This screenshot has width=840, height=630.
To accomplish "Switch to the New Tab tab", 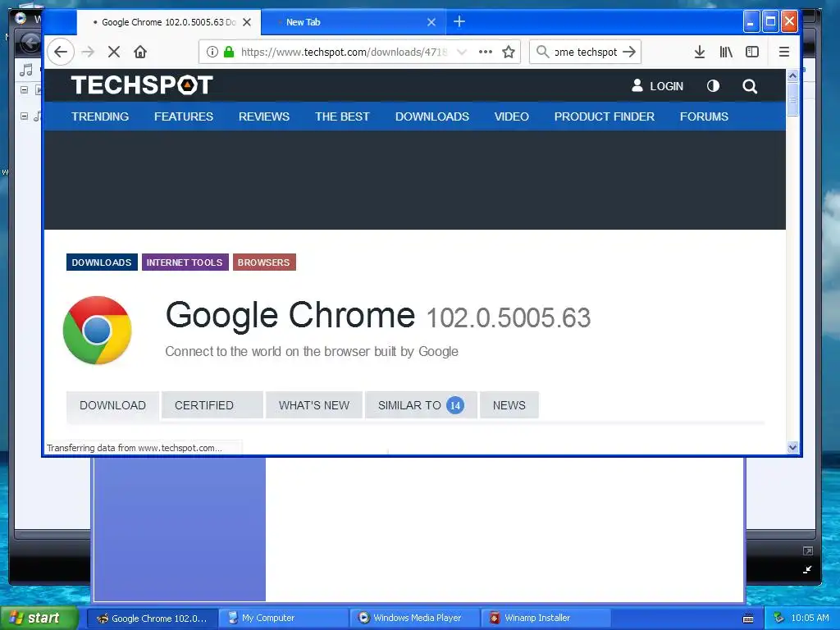I will pyautogui.click(x=354, y=22).
